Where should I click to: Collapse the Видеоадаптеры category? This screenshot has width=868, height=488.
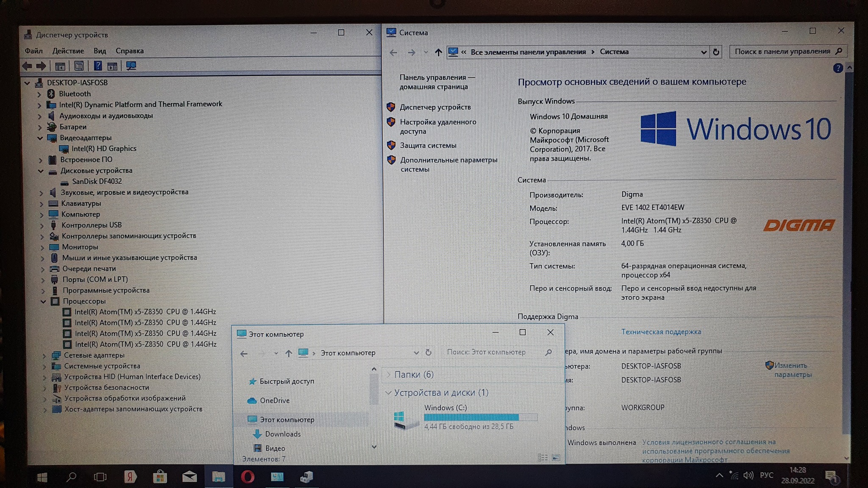point(40,138)
